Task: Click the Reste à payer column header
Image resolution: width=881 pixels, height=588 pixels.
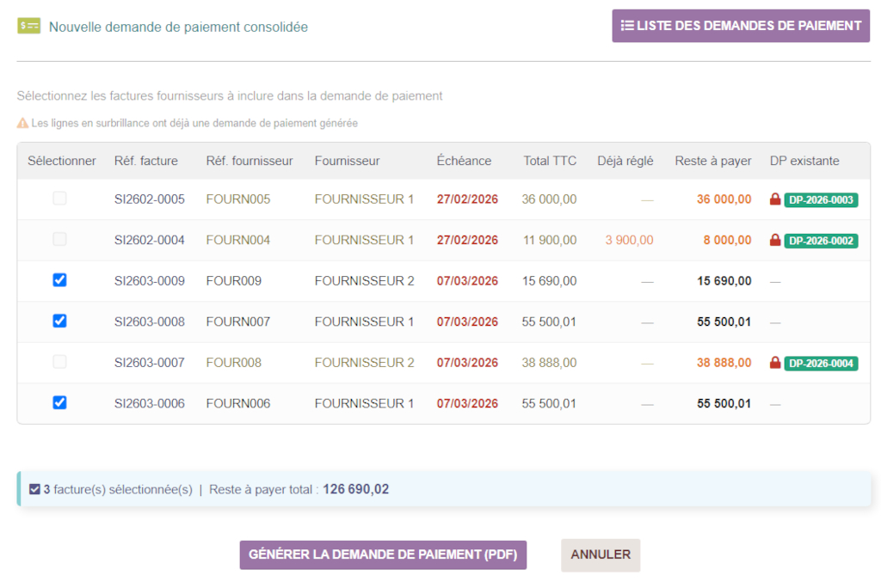Action: [712, 161]
